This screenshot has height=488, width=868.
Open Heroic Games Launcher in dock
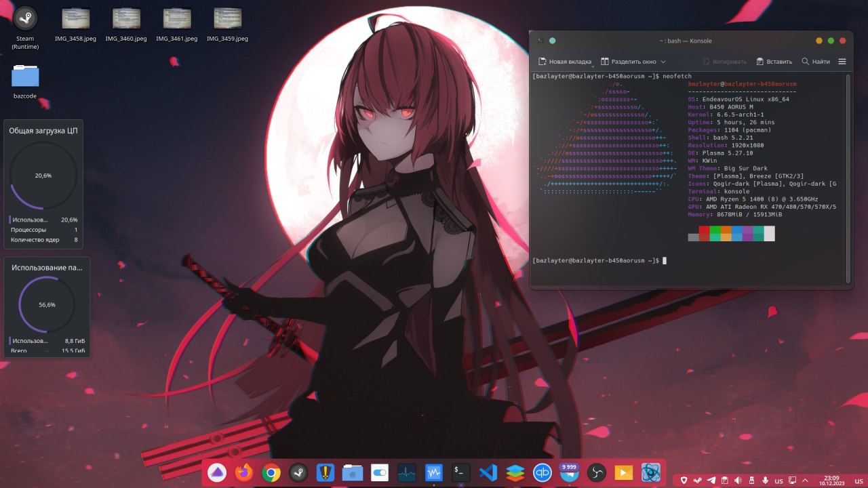click(325, 472)
